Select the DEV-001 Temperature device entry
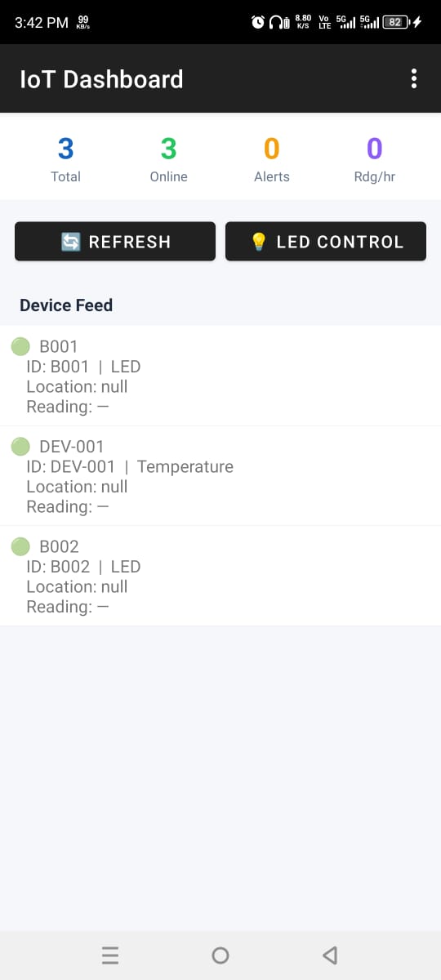This screenshot has width=441, height=980. click(x=220, y=476)
